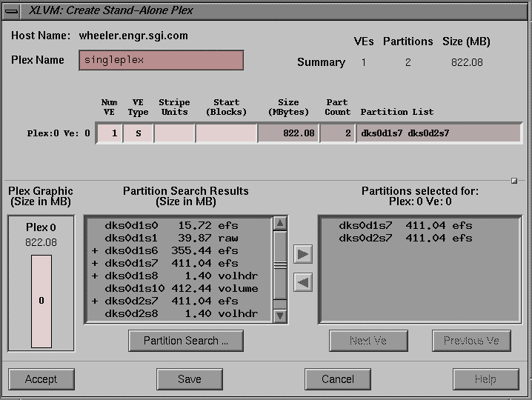Select dks0d1s6 partition in search results
The width and height of the screenshot is (532, 400).
pos(176,250)
